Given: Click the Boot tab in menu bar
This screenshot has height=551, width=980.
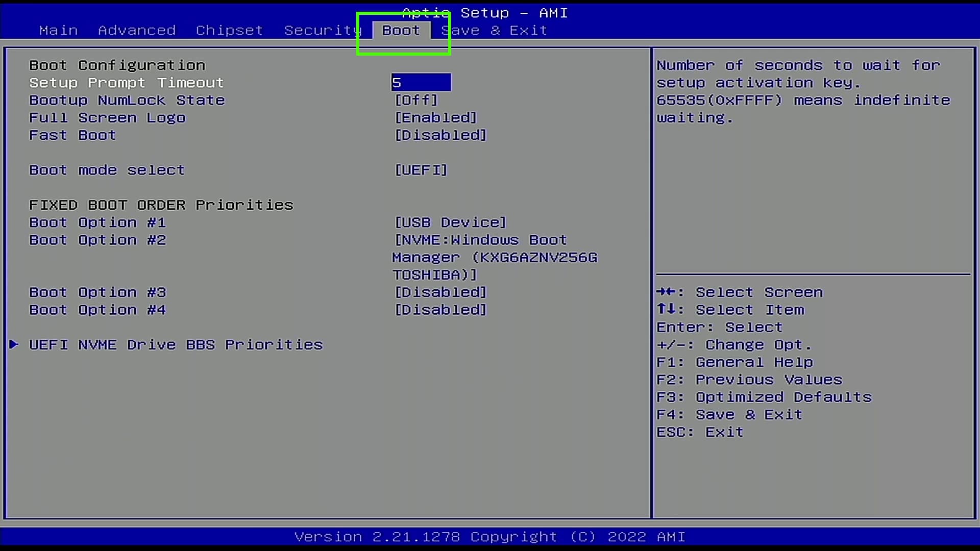Looking at the screenshot, I should tap(401, 30).
